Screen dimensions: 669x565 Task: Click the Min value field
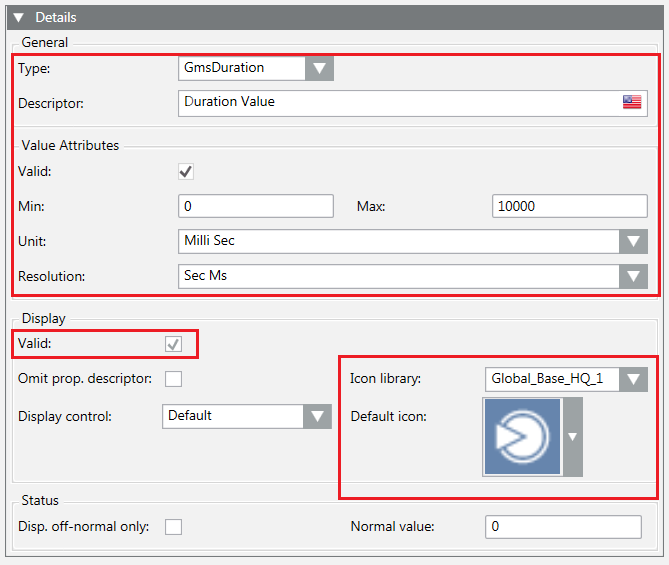point(255,206)
